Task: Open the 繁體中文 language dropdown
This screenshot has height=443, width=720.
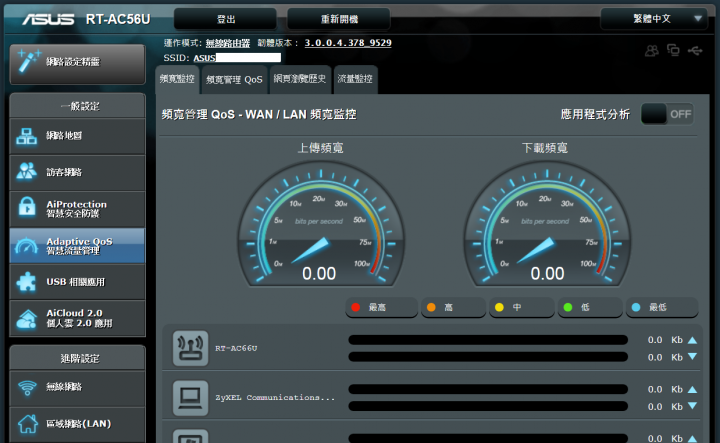Action: [654, 19]
